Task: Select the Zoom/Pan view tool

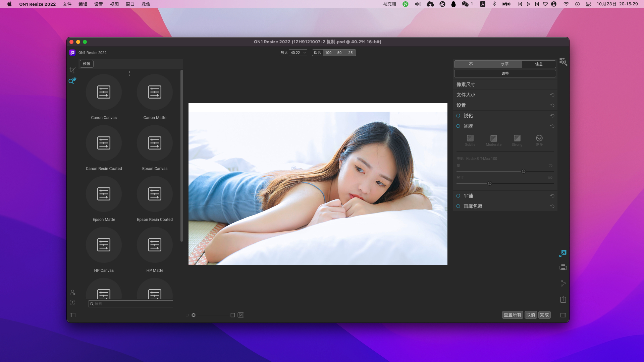Action: (72, 81)
